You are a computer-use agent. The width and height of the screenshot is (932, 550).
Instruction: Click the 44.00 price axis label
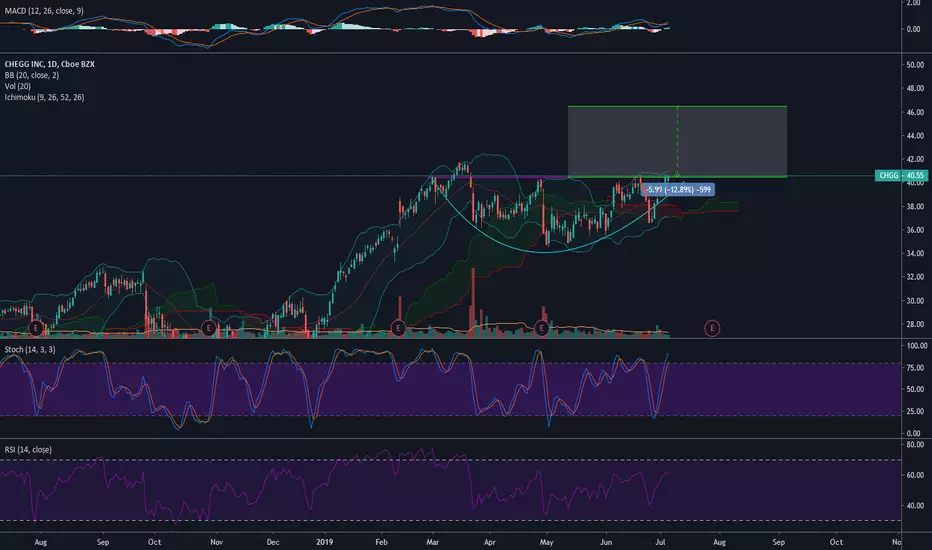[x=915, y=136]
